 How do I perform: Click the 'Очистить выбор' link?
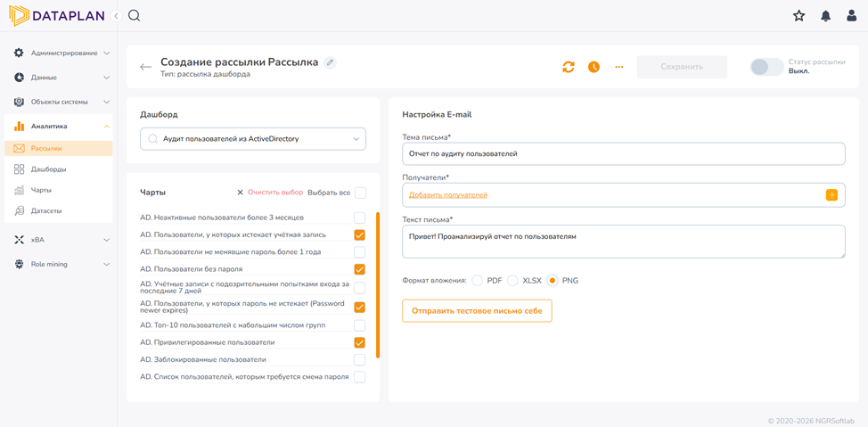click(x=275, y=193)
